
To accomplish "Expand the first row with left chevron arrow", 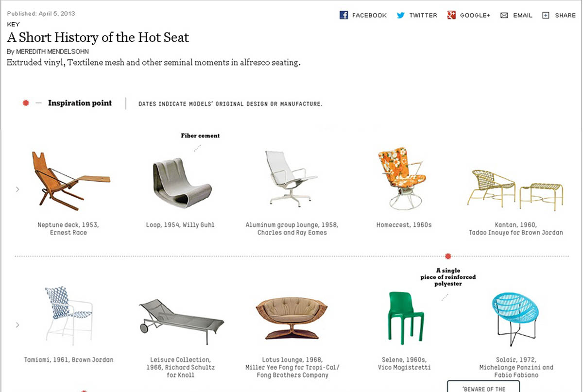I will [17, 189].
